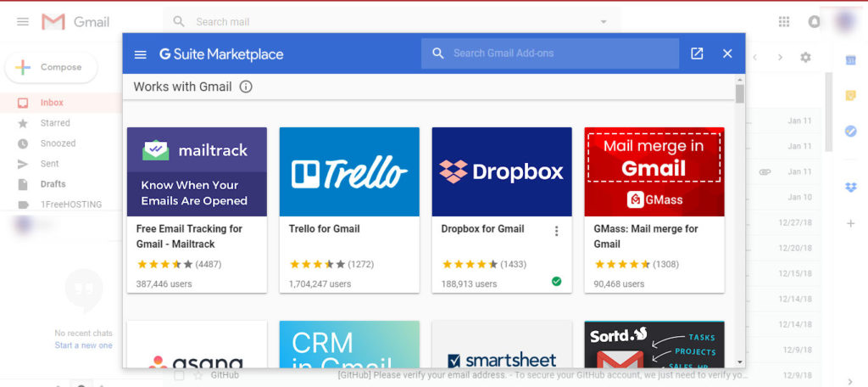Click Marketplace scrollbar down arrow
868x387 pixels.
(x=740, y=362)
